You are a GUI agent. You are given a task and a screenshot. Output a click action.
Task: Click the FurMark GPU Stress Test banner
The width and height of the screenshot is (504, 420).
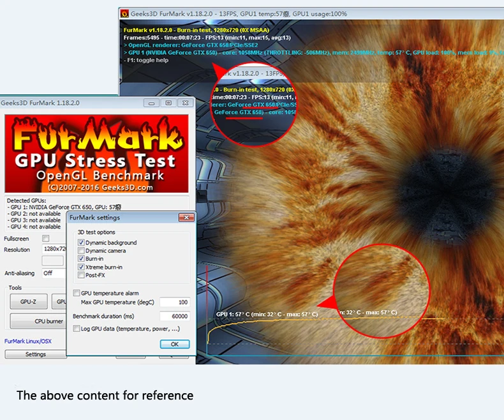[x=96, y=154]
